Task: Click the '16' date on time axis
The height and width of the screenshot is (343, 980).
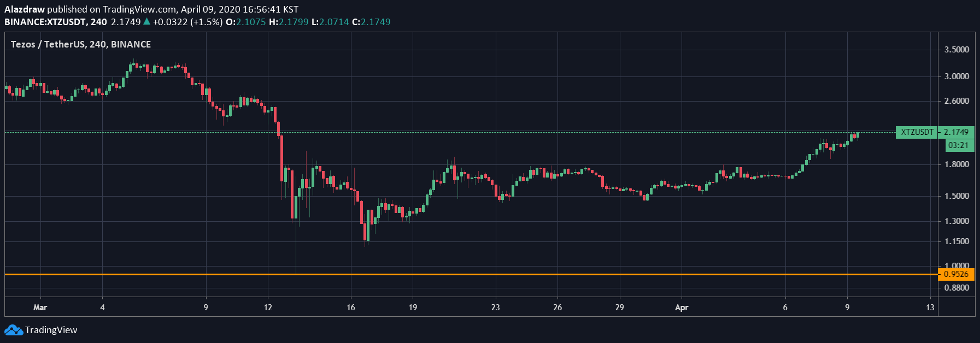Action: point(351,307)
